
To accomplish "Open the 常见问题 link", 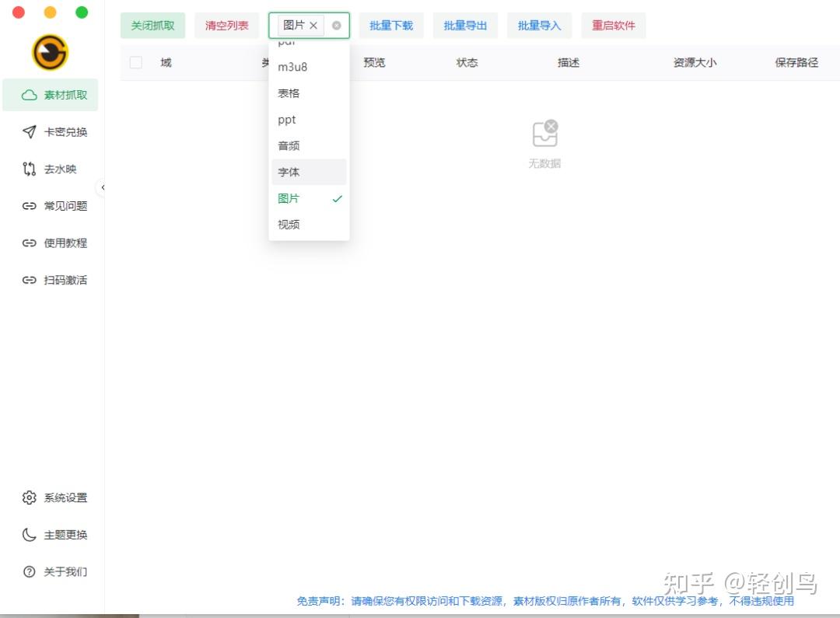I will [51, 206].
